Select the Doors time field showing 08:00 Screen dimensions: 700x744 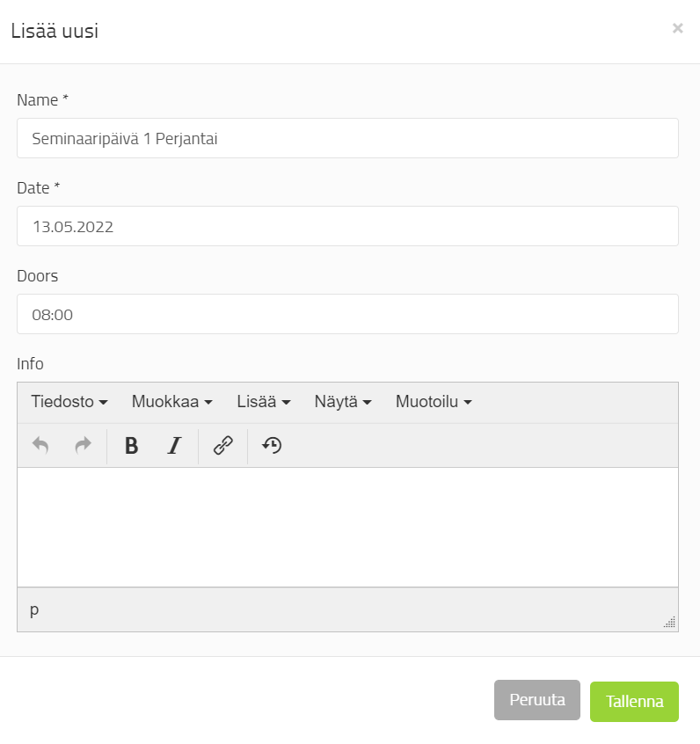347,314
